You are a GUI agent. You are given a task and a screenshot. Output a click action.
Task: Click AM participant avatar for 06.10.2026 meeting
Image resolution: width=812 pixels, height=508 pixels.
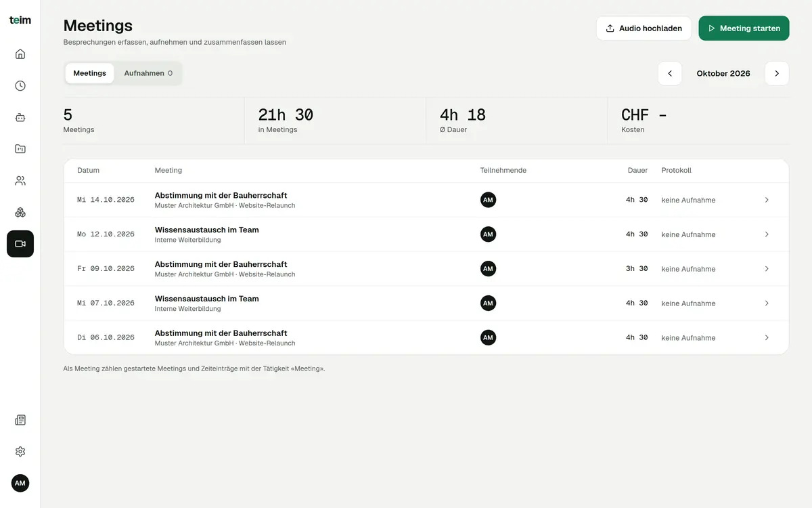tap(488, 337)
